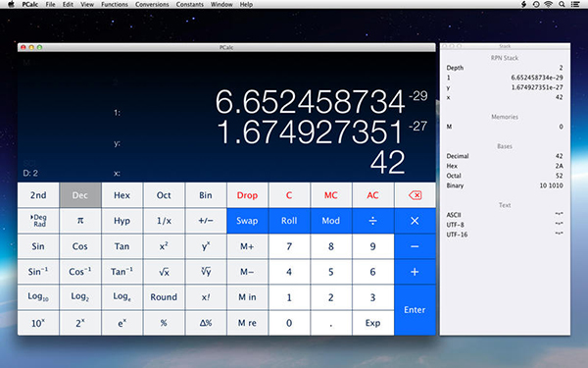Toggle Deg/Rad angle mode

(x=38, y=221)
